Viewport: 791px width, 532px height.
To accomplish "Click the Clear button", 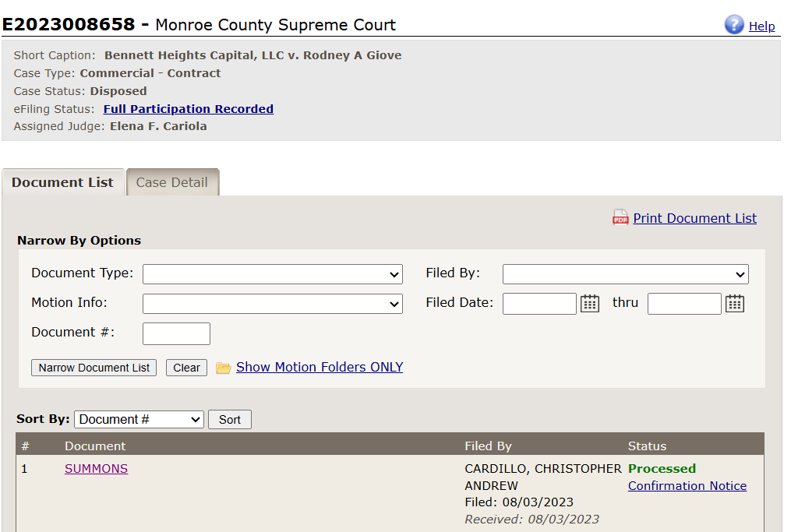I will (186, 368).
